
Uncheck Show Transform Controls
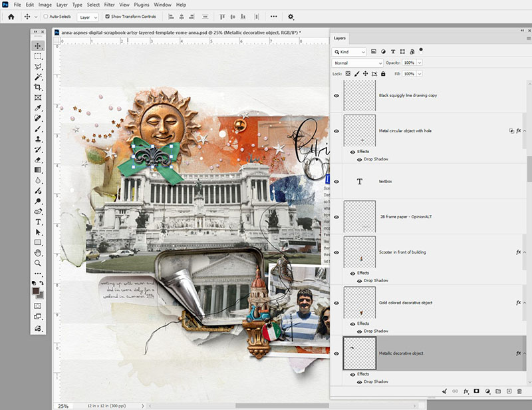pyautogui.click(x=107, y=16)
